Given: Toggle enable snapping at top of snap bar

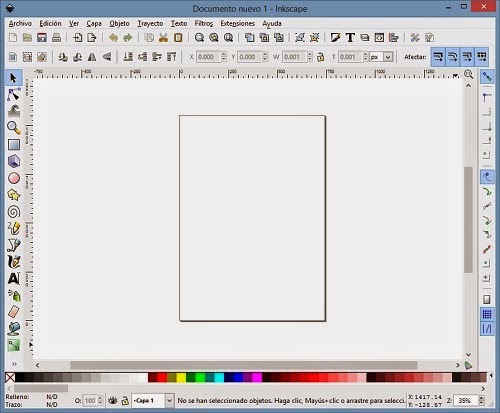Looking at the screenshot, I should (487, 77).
